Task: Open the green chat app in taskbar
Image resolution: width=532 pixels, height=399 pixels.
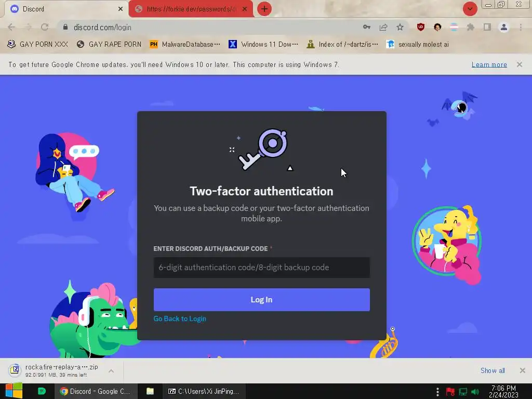Action: [42, 391]
